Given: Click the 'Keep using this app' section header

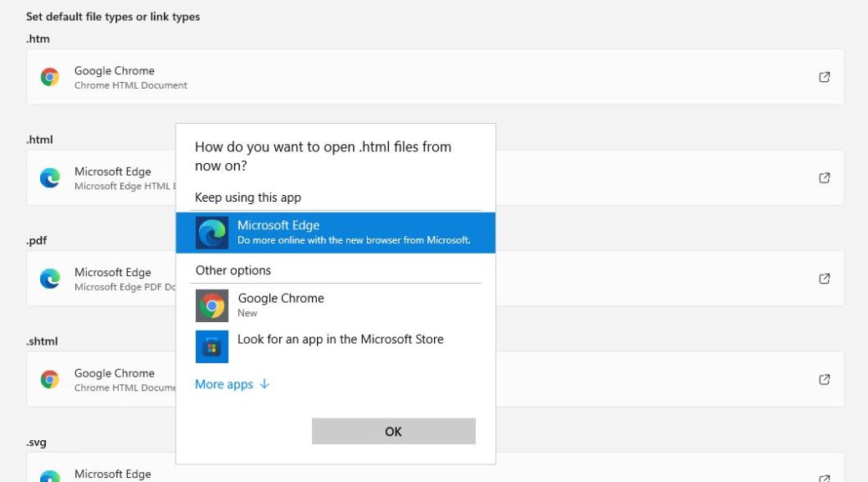Looking at the screenshot, I should coord(248,197).
